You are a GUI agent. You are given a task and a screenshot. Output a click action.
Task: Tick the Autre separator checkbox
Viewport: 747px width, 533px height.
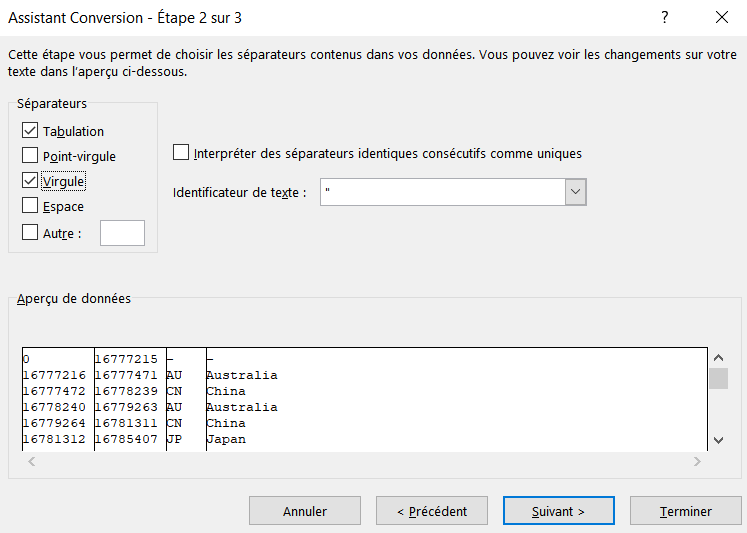click(30, 233)
